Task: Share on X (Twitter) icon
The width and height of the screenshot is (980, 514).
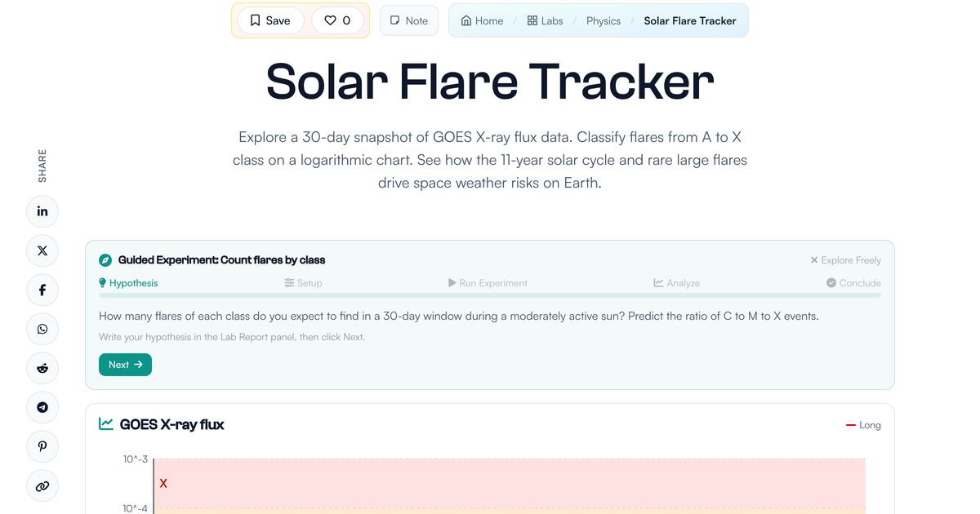Action: click(x=42, y=250)
